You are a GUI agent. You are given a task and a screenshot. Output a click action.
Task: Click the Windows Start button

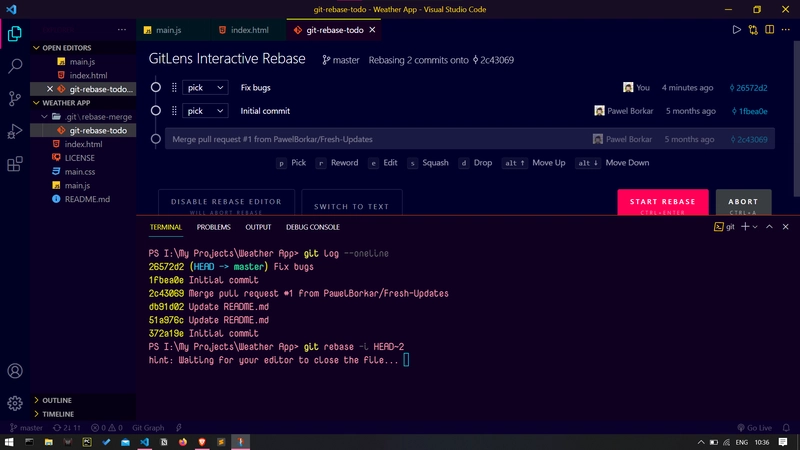[9, 442]
